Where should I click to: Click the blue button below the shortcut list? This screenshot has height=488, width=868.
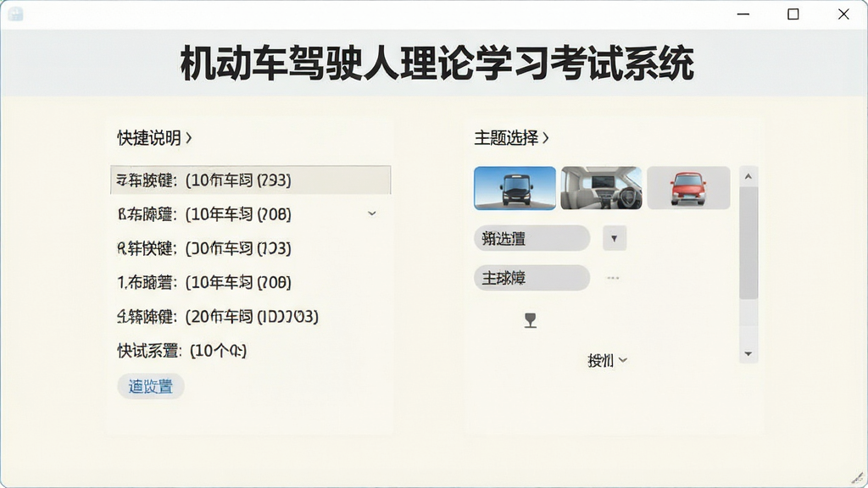pos(151,386)
